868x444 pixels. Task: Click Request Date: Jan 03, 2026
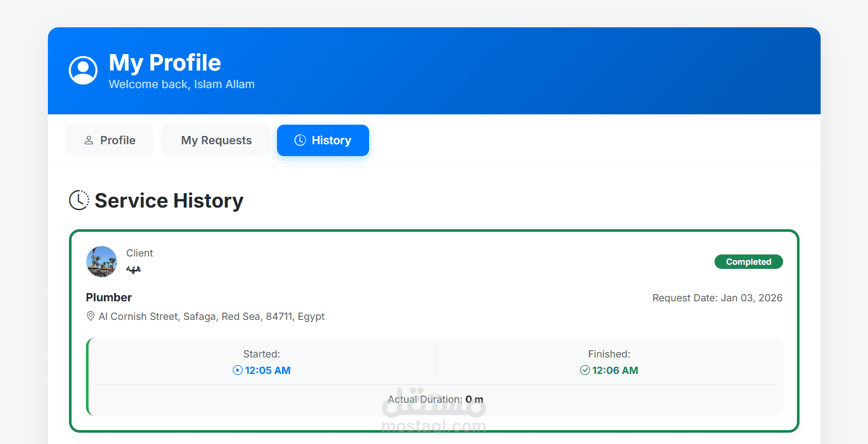(x=717, y=298)
